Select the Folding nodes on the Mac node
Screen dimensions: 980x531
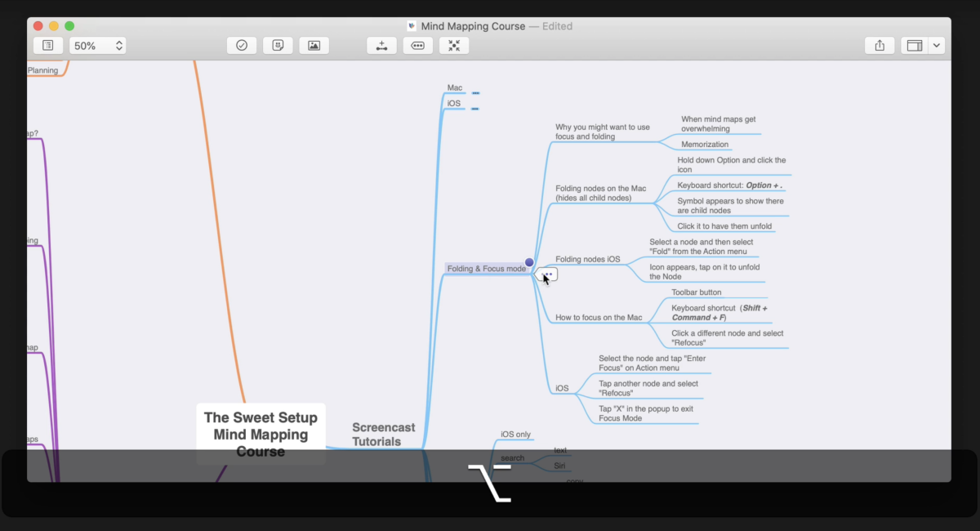(x=601, y=194)
